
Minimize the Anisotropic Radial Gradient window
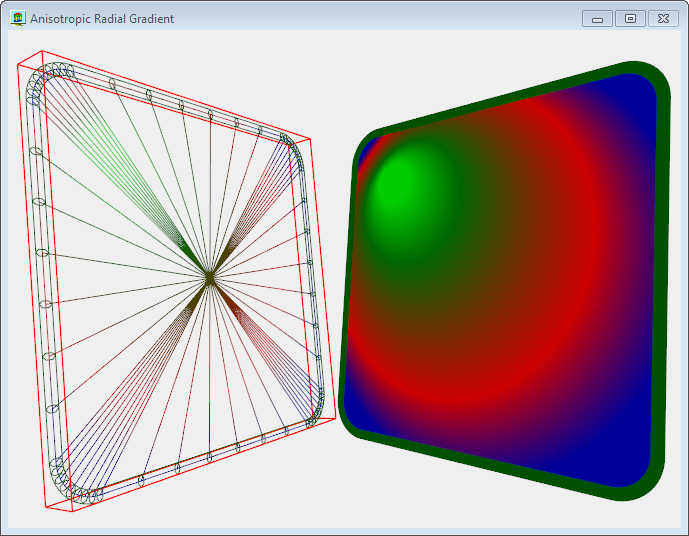pos(597,19)
